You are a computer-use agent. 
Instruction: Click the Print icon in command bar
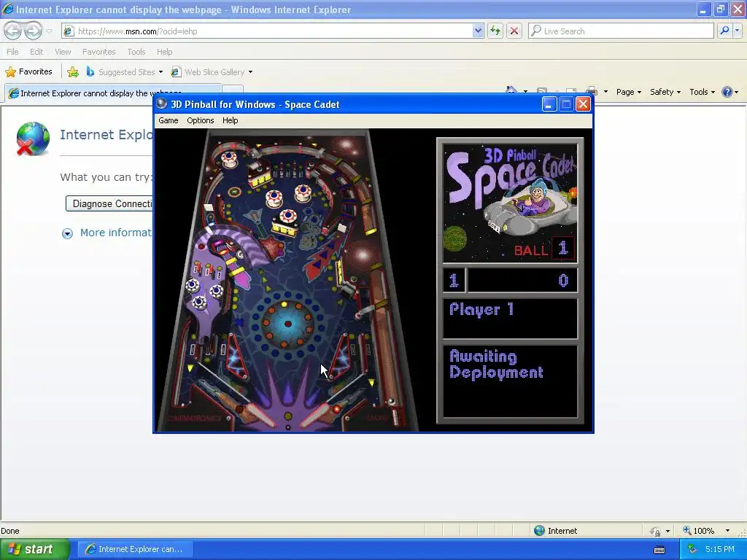pyautogui.click(x=592, y=90)
